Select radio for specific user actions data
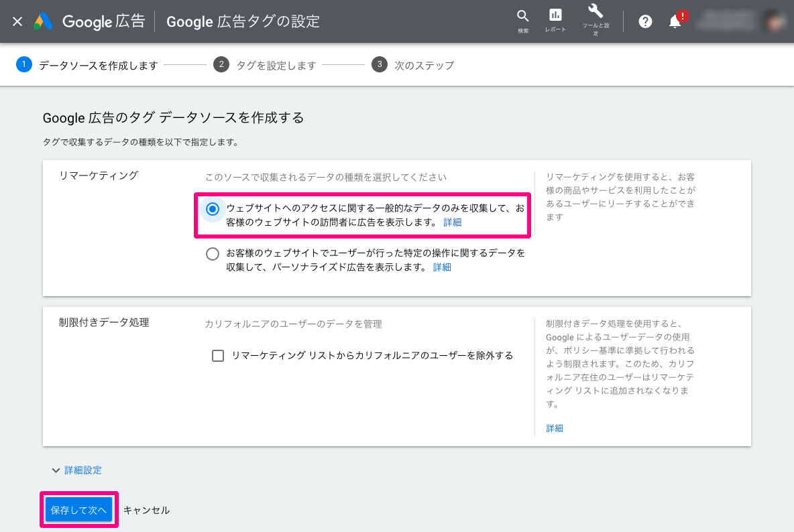The image size is (794, 532). pos(213,254)
